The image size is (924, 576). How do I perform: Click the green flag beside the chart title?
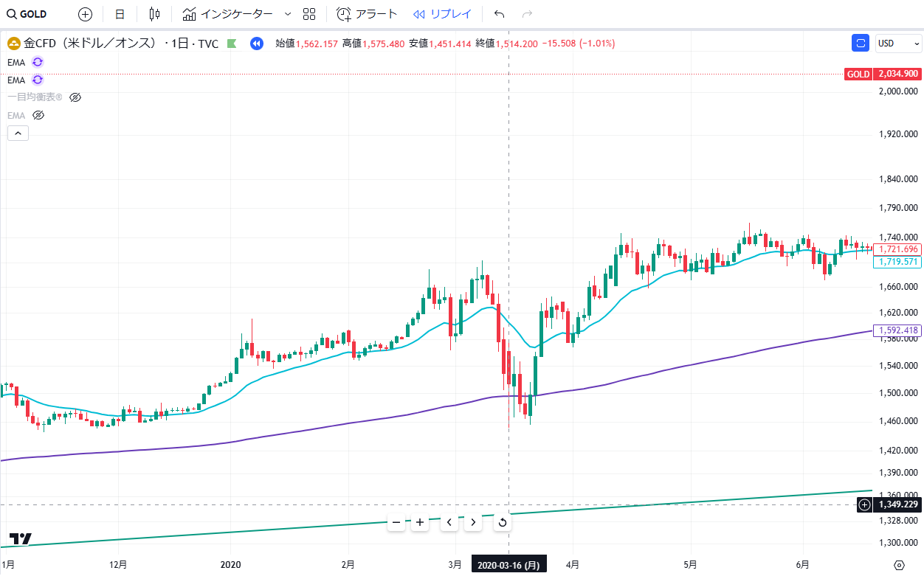click(x=232, y=44)
